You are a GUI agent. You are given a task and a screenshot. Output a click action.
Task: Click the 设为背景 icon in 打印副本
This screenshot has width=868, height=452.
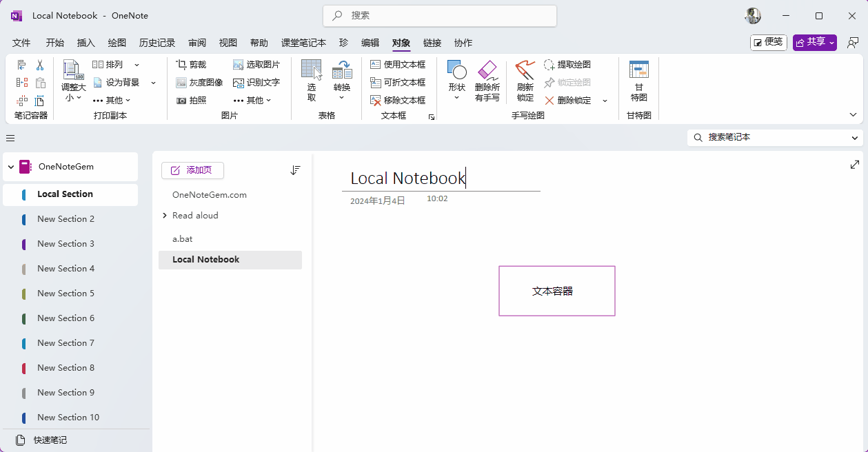tap(97, 83)
